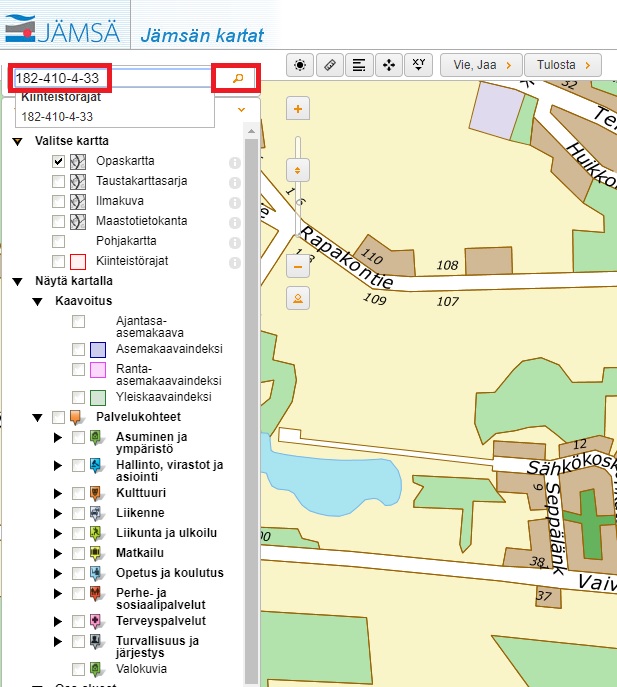Expand the Liikenne category
The image size is (617, 687).
[x=58, y=513]
